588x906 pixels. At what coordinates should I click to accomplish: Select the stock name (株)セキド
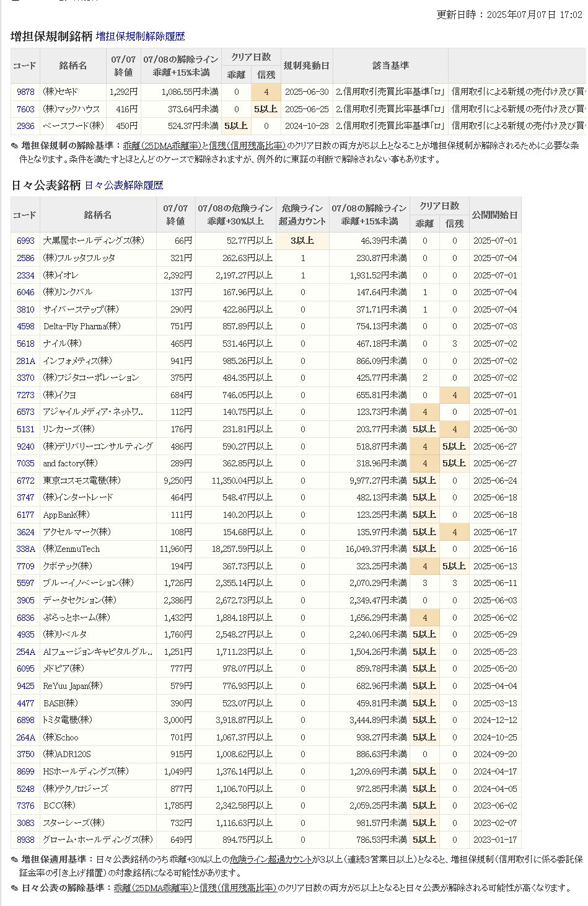(x=61, y=92)
